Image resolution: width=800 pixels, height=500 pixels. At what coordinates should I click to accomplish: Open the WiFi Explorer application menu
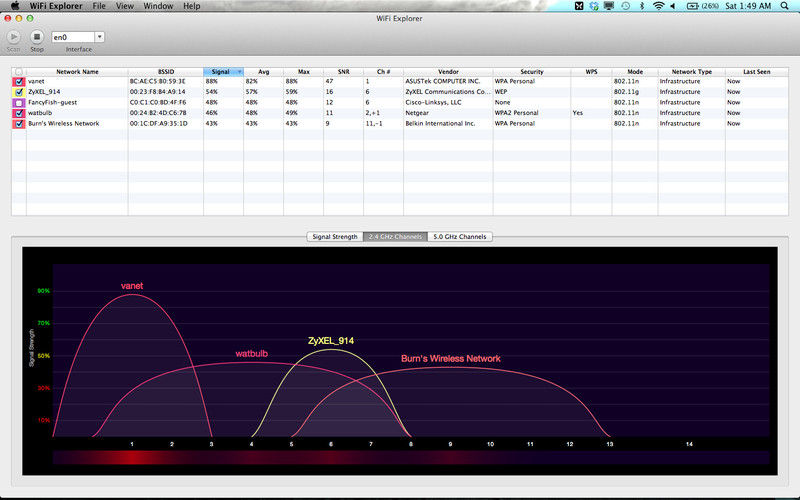56,6
